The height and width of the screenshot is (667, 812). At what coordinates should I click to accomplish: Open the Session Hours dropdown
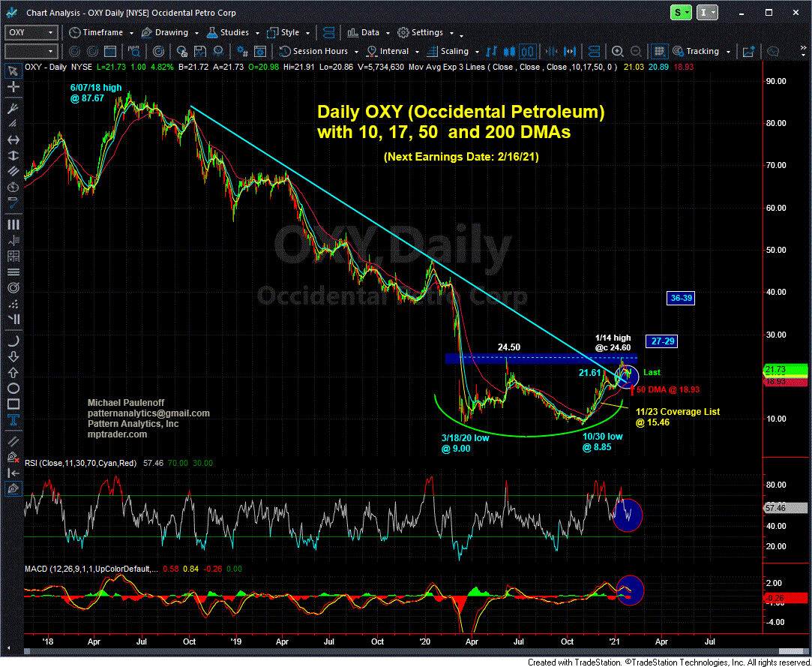tap(319, 51)
